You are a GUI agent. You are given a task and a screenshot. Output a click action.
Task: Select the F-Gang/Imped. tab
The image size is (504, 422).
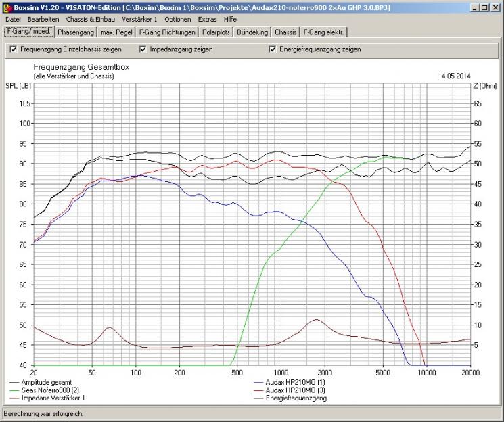coord(28,32)
